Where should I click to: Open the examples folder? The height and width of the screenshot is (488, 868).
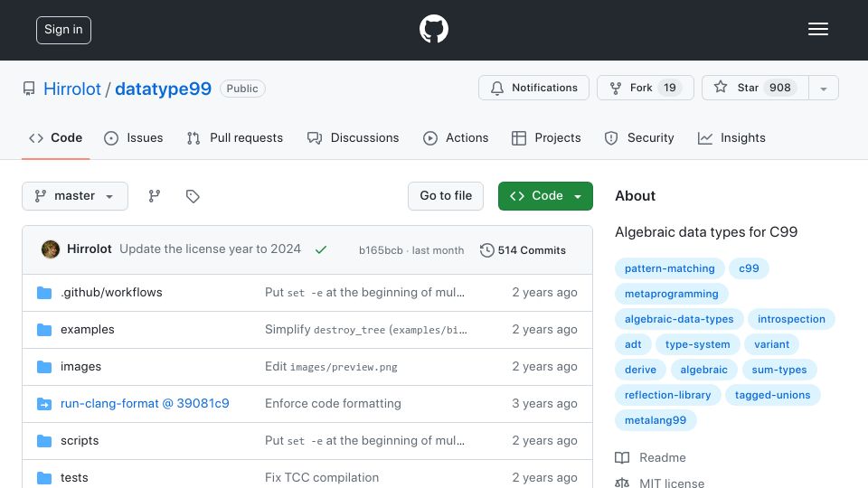click(x=88, y=329)
